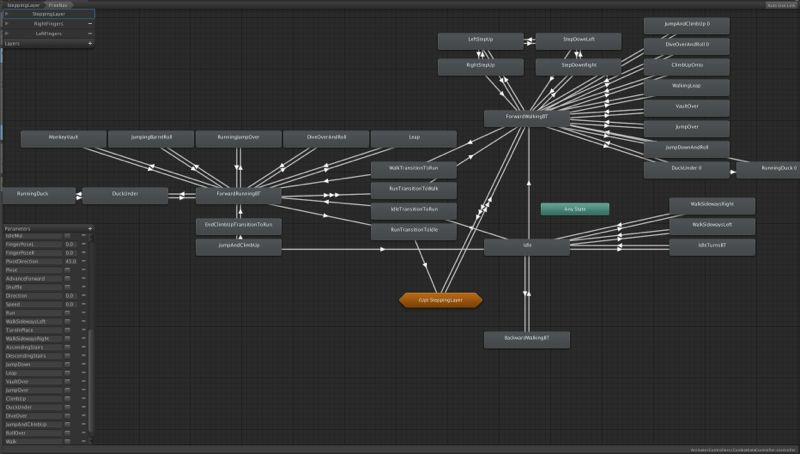This screenshot has width=800, height=454.
Task: Delete the Run parameter using minus icon
Action: [x=84, y=313]
